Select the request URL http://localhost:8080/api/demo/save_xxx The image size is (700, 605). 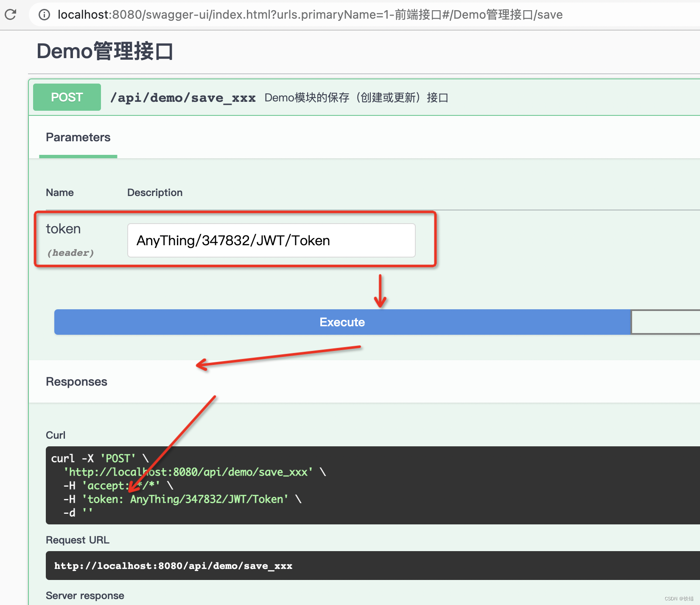click(x=173, y=566)
